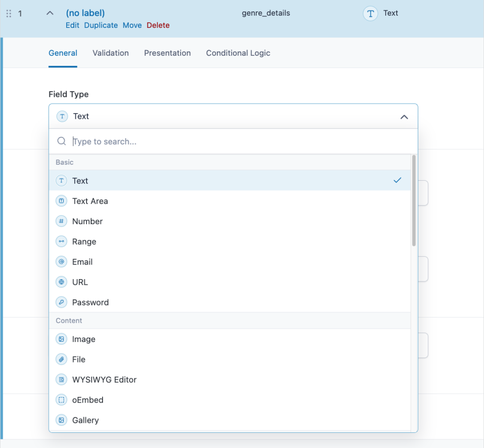Click the Text Area field type icon

pyautogui.click(x=61, y=201)
